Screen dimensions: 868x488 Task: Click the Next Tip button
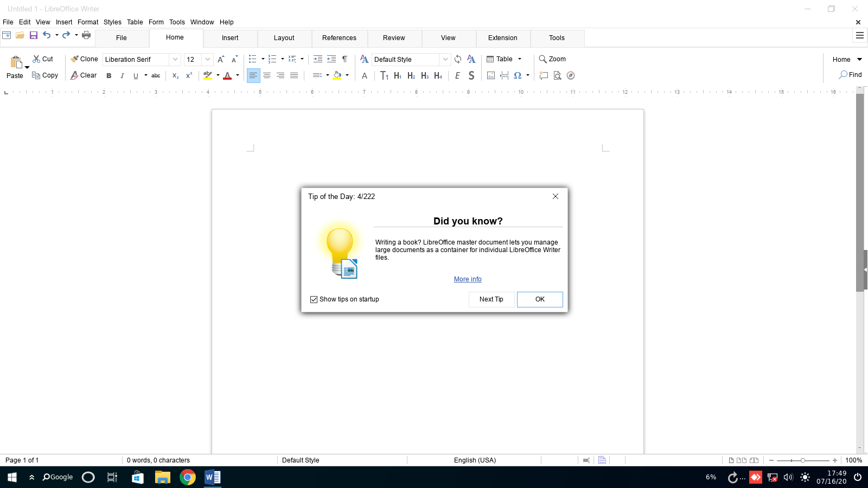click(x=491, y=299)
